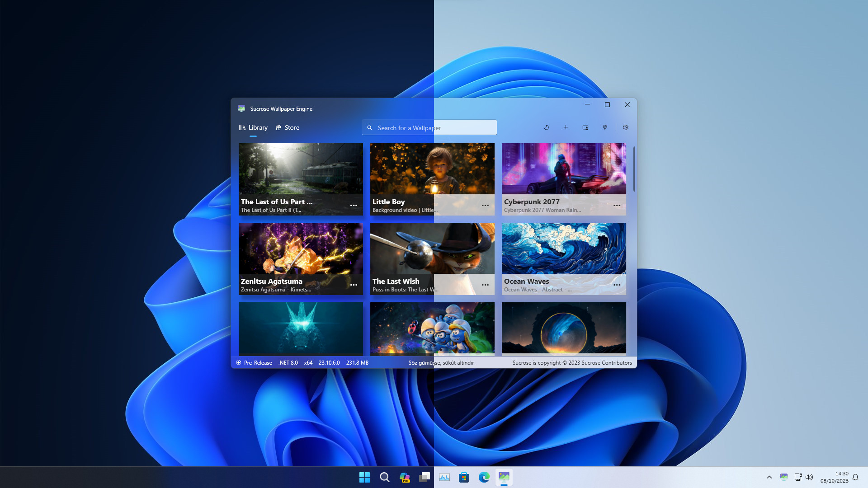Switch to the Store tab
The image size is (868, 488).
[288, 127]
